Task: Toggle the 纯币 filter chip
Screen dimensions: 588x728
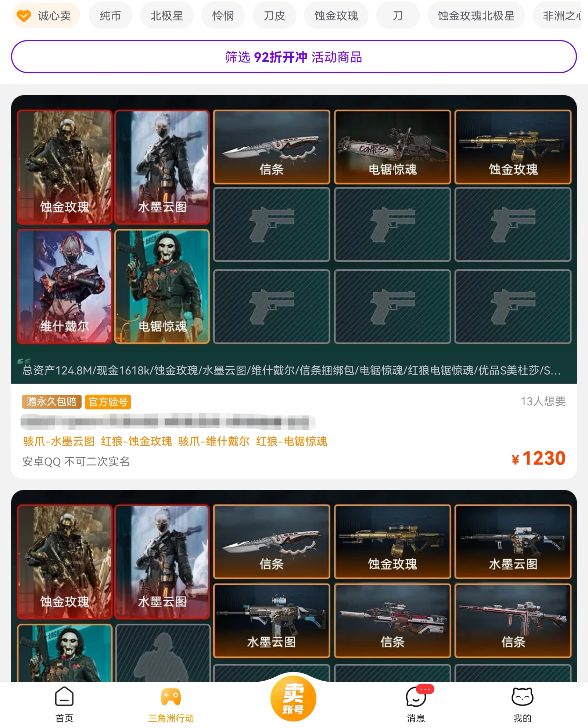Action: [110, 15]
